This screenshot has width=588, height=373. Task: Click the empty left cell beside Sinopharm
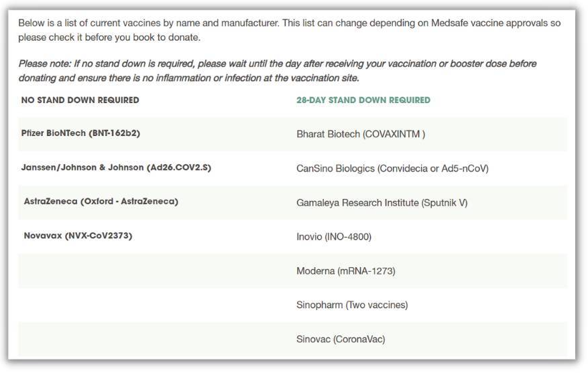156,305
